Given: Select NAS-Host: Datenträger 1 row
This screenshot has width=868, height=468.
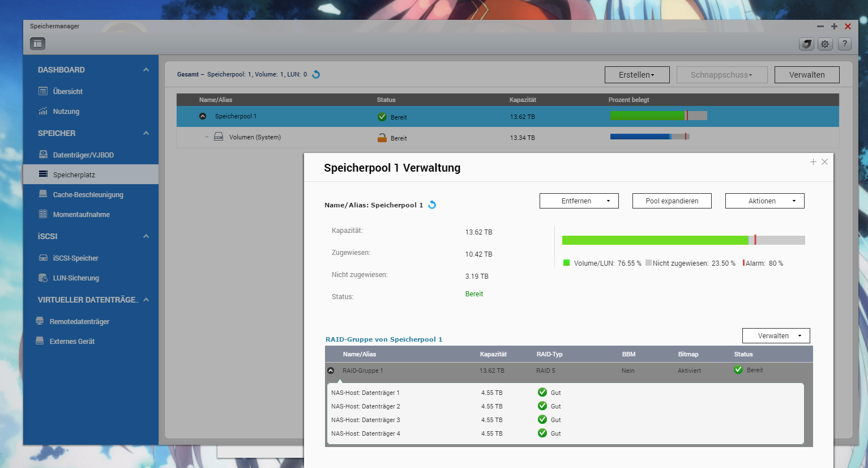Looking at the screenshot, I should [x=565, y=393].
